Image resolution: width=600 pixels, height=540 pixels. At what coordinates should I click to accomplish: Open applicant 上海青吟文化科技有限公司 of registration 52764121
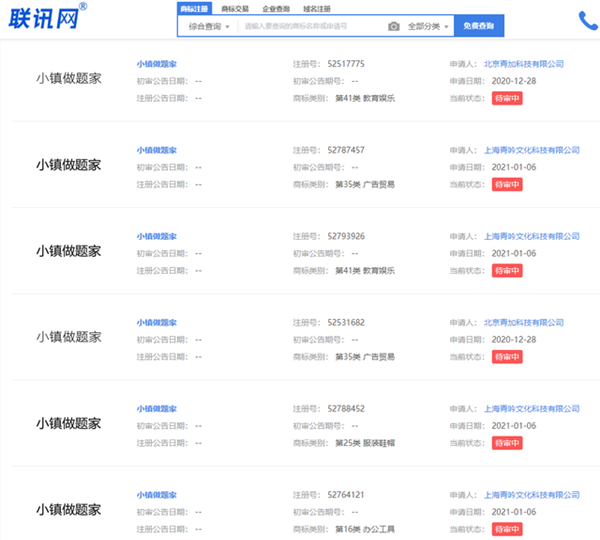532,495
